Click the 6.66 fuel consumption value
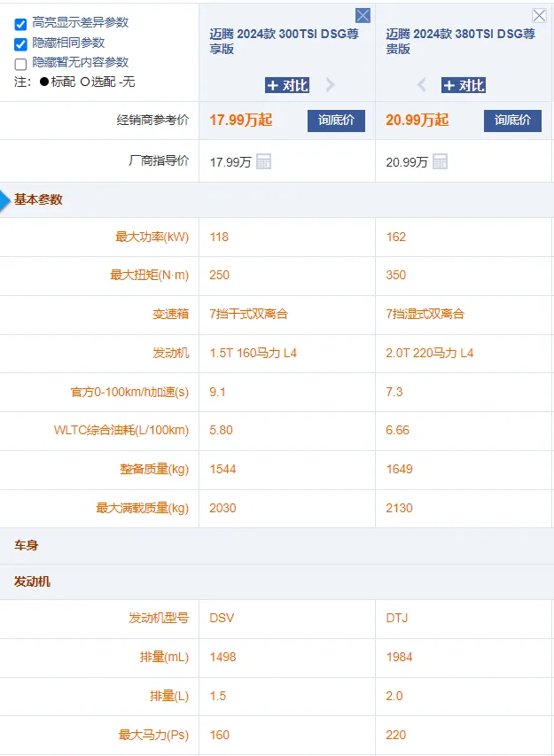 (397, 430)
